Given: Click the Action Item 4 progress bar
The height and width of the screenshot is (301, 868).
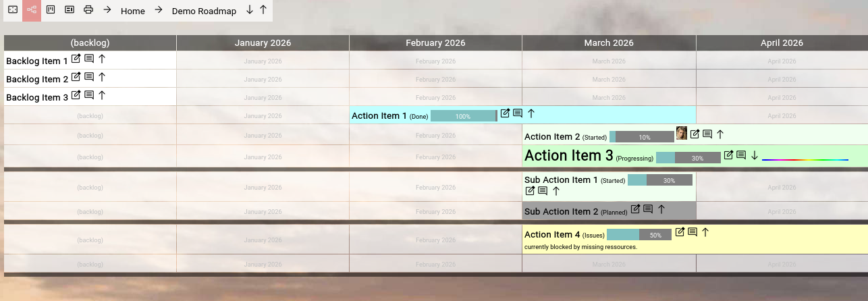Looking at the screenshot, I should (x=639, y=235).
